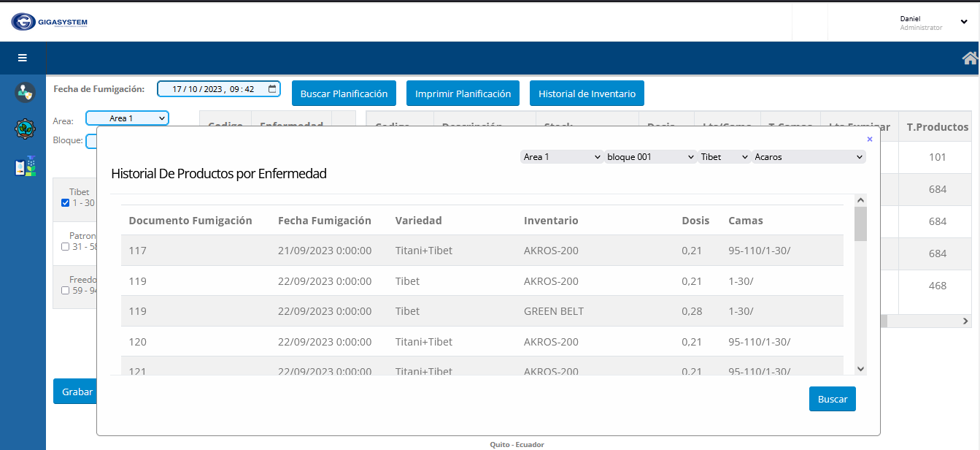The image size is (980, 450).
Task: Open the bloque 001 dropdown in dialog
Action: [x=650, y=157]
